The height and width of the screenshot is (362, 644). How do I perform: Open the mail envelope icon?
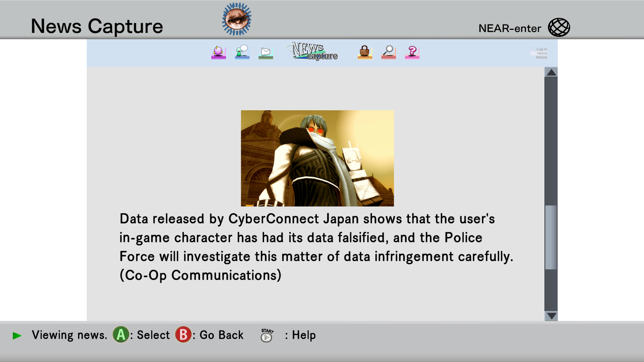pos(266,53)
